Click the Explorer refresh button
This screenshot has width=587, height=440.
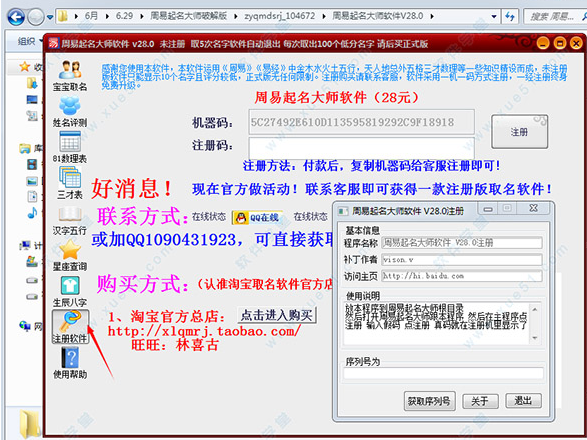510,16
